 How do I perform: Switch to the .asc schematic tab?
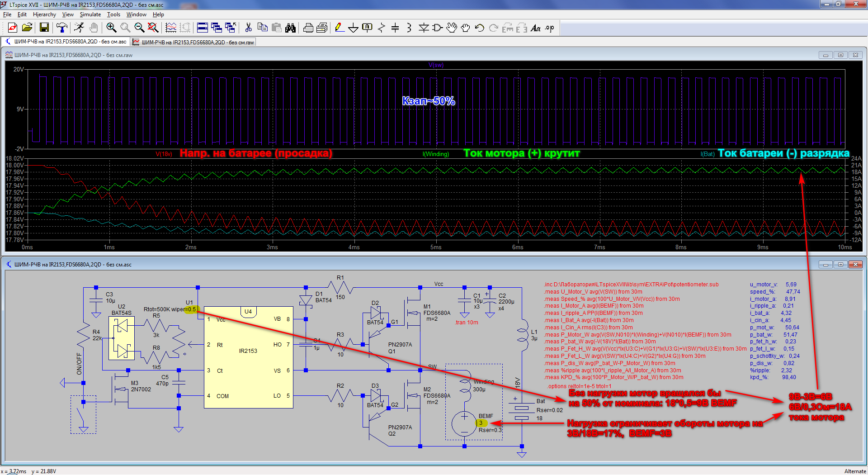point(66,42)
